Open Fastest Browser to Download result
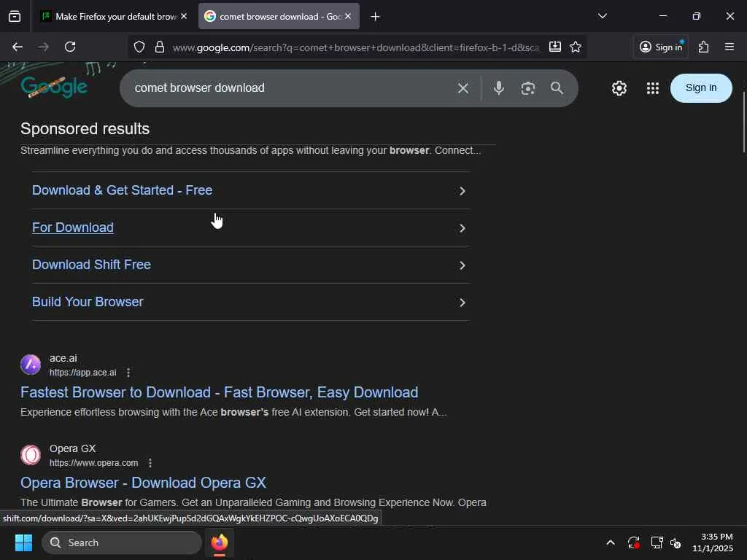This screenshot has height=560, width=747. (219, 392)
